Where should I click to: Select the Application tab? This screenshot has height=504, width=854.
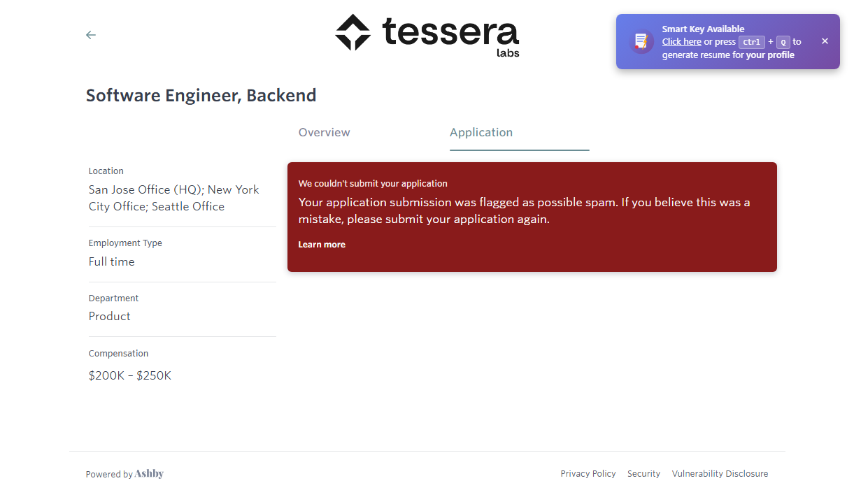pyautogui.click(x=481, y=133)
